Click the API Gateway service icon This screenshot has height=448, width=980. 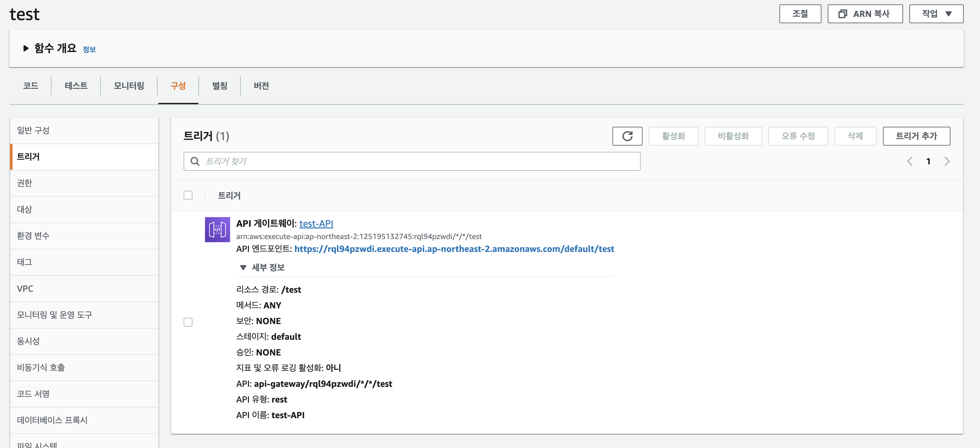coord(217,229)
